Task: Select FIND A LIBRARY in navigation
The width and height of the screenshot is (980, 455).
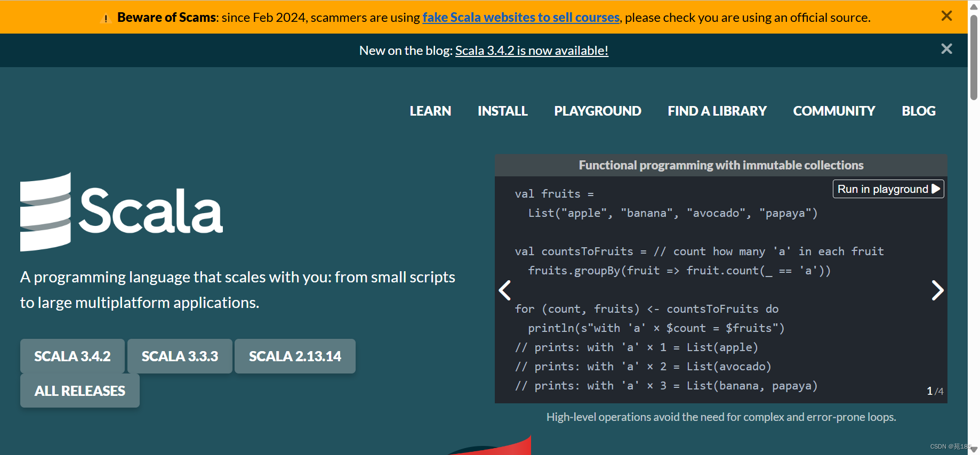Action: (717, 111)
